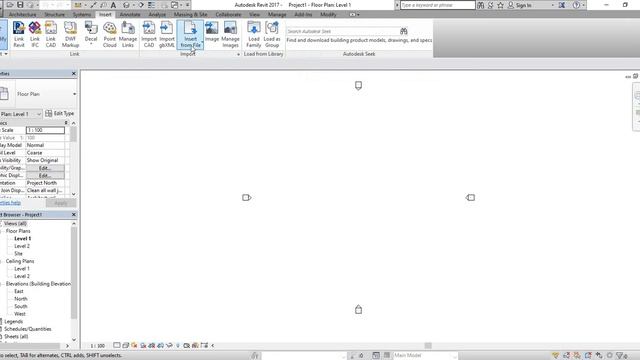640x360 pixels.
Task: Click the Import CAD tool
Action: coord(149,34)
